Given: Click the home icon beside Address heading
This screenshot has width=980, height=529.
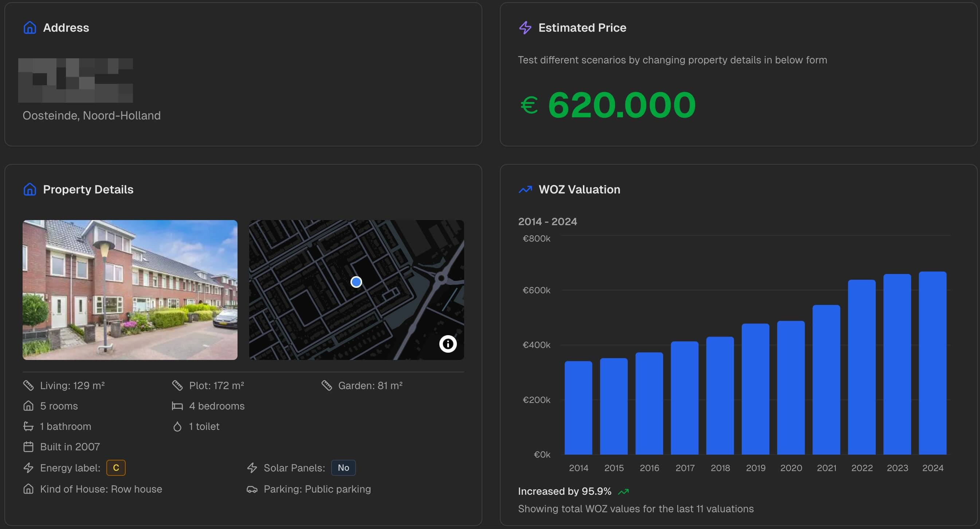Looking at the screenshot, I should click(29, 27).
